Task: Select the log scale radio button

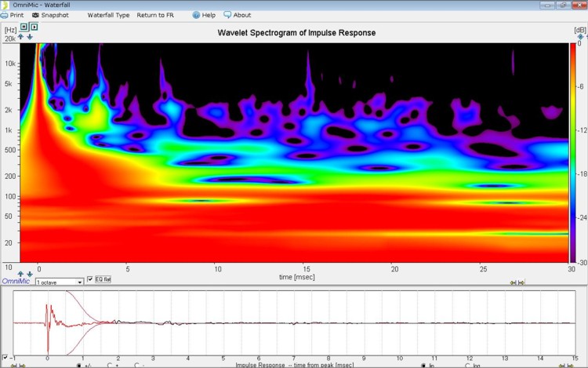Action: 467,365
